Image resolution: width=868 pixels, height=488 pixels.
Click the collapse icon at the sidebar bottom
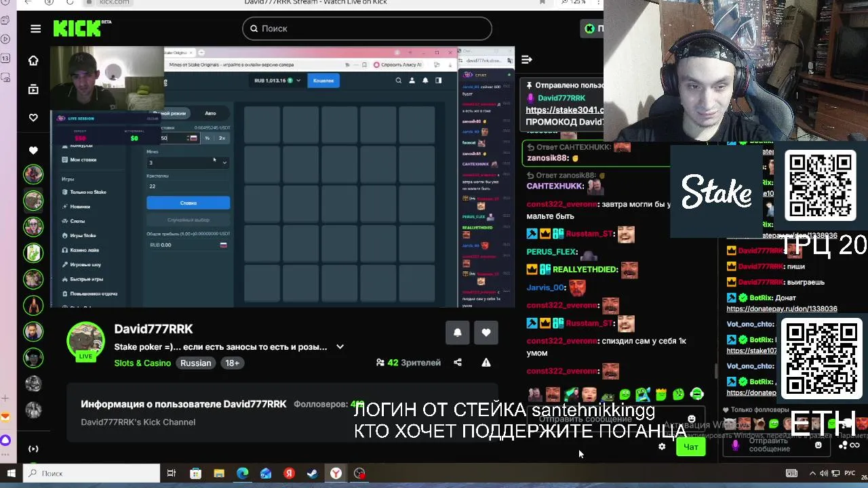33,449
